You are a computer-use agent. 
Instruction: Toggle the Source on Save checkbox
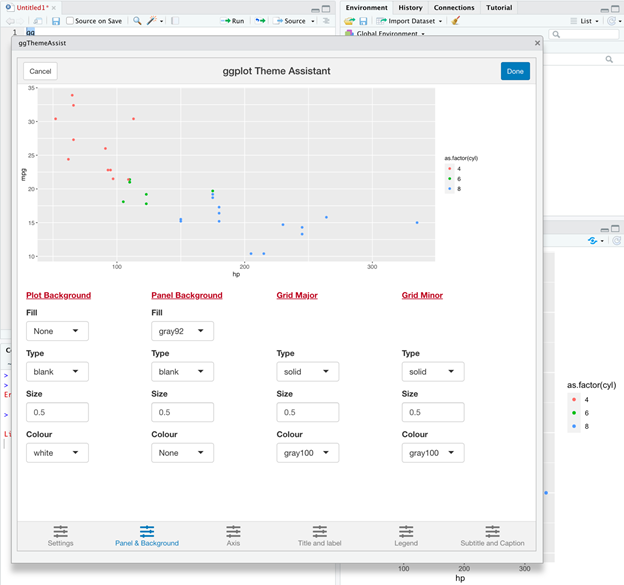pos(70,21)
